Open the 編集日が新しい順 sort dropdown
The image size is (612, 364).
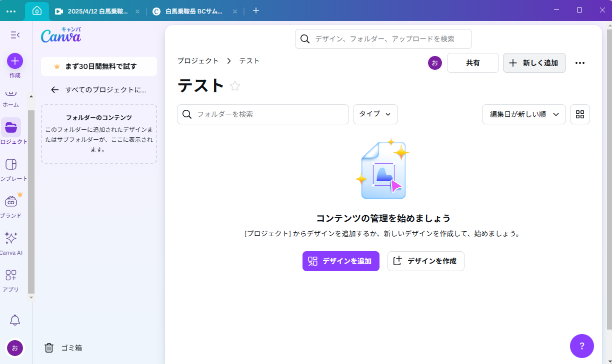523,114
